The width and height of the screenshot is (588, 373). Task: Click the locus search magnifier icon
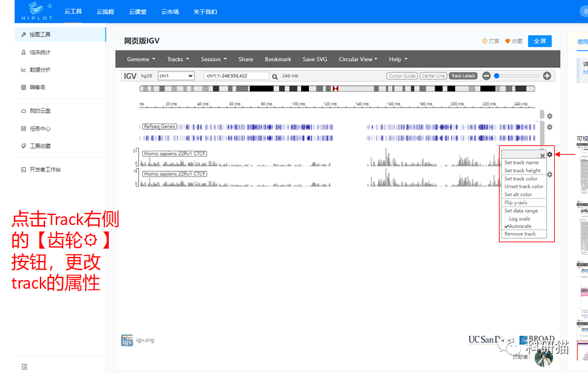pos(275,76)
